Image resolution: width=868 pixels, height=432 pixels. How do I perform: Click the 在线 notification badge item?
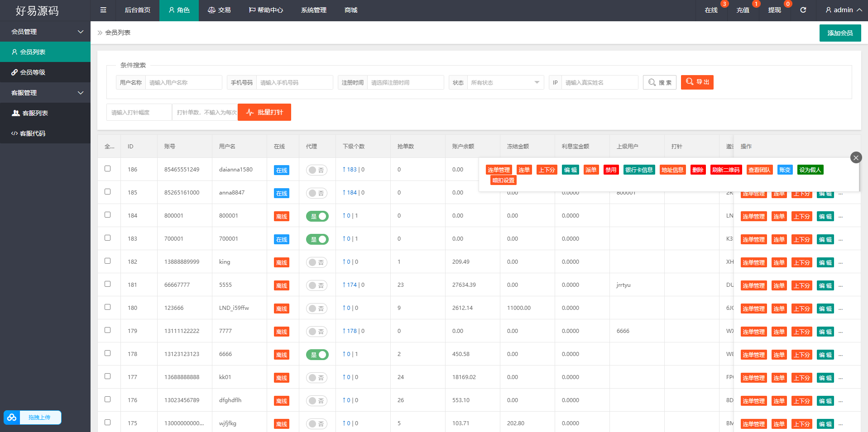[711, 10]
